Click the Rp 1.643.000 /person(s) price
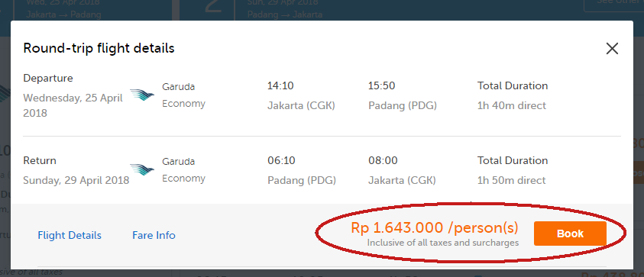 [435, 227]
